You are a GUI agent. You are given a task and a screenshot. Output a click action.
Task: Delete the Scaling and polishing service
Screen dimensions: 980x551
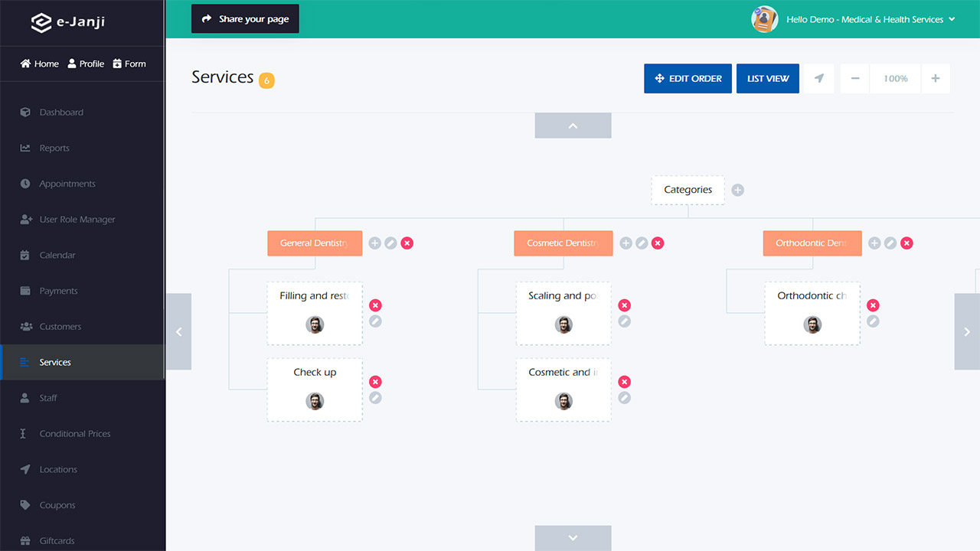pos(624,305)
